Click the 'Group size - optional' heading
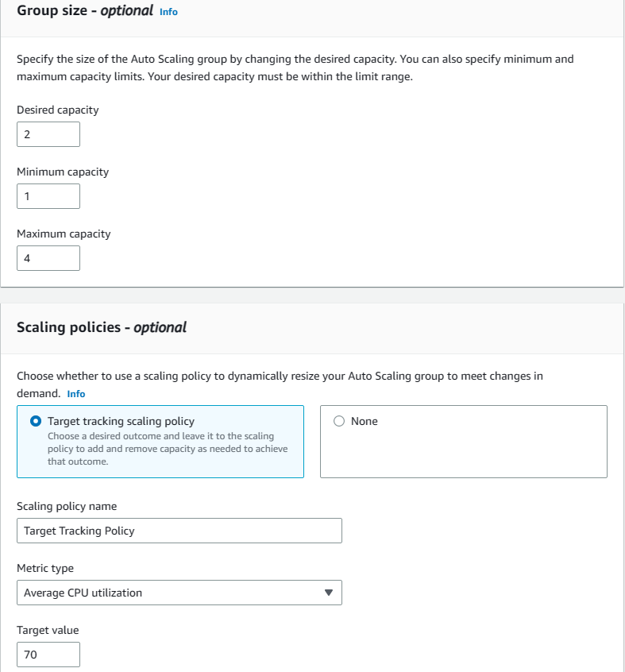Screen dimensions: 625x672 pos(84,11)
